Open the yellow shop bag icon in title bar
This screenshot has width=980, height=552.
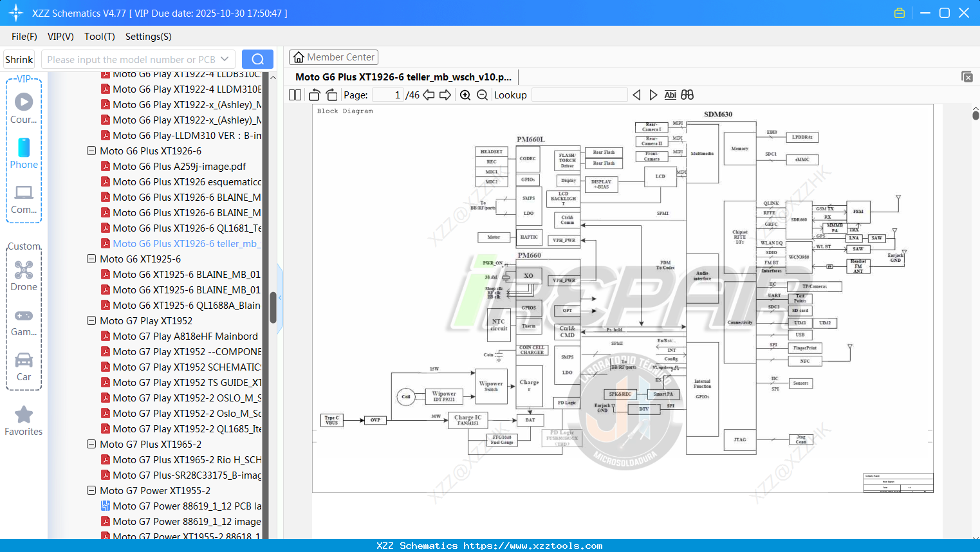tap(900, 13)
